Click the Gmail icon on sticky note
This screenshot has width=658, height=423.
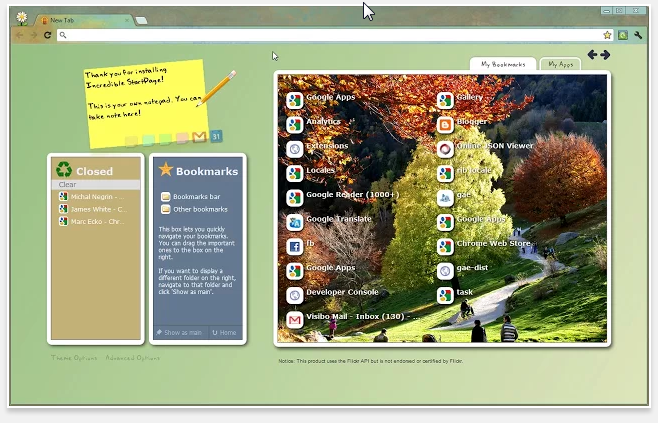pyautogui.click(x=199, y=136)
